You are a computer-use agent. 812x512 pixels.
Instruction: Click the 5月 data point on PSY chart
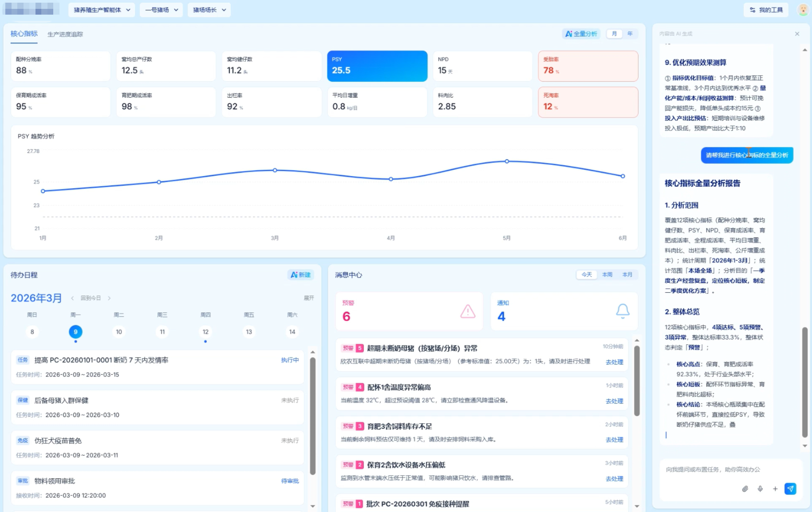click(x=507, y=161)
